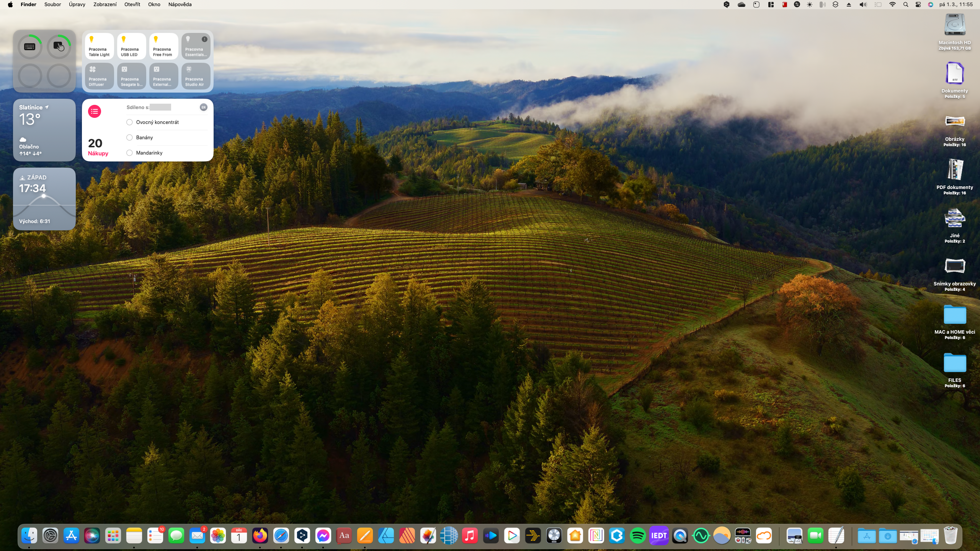
Task: Launch Firefox from the Dock
Action: click(260, 536)
